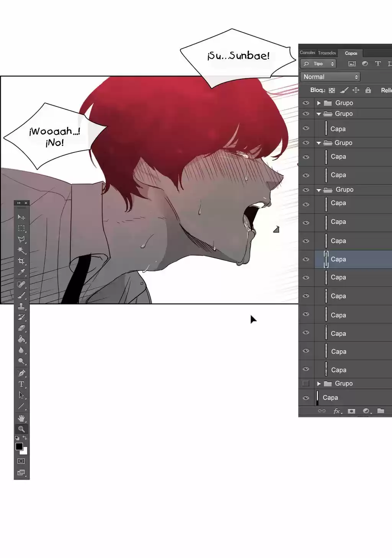This screenshot has height=558, width=392.
Task: Filter layers by adjustment layer icon
Action: pyautogui.click(x=365, y=64)
